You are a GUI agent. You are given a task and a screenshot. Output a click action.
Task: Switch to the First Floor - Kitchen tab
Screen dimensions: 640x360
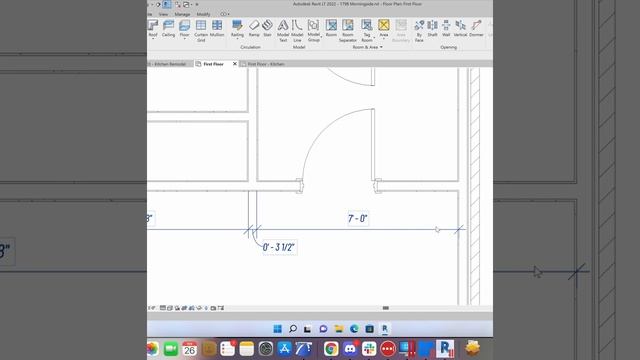265,64
